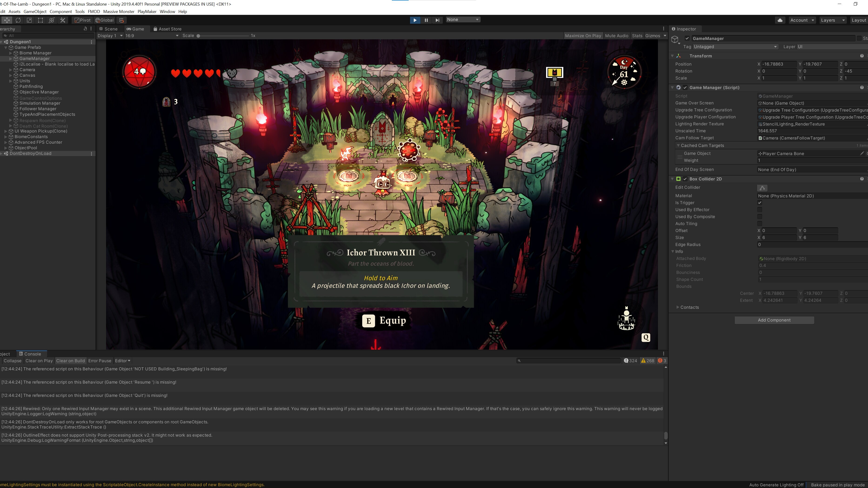Open Console Editor dropdown
The height and width of the screenshot is (488, 868).
(x=122, y=361)
